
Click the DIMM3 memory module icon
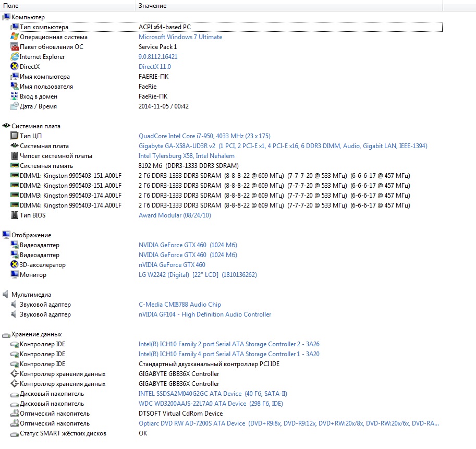tap(14, 195)
